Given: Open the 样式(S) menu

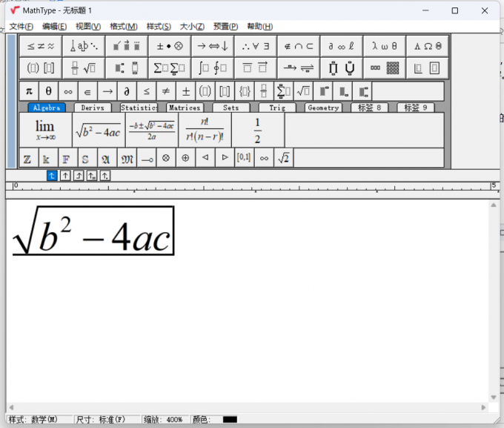Looking at the screenshot, I should pos(159,27).
